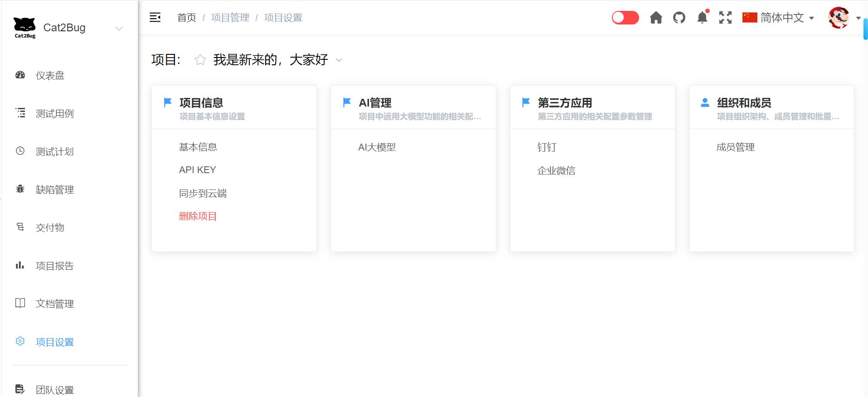The width and height of the screenshot is (868, 397).
Task: Click the team settings icon
Action: coord(20,389)
